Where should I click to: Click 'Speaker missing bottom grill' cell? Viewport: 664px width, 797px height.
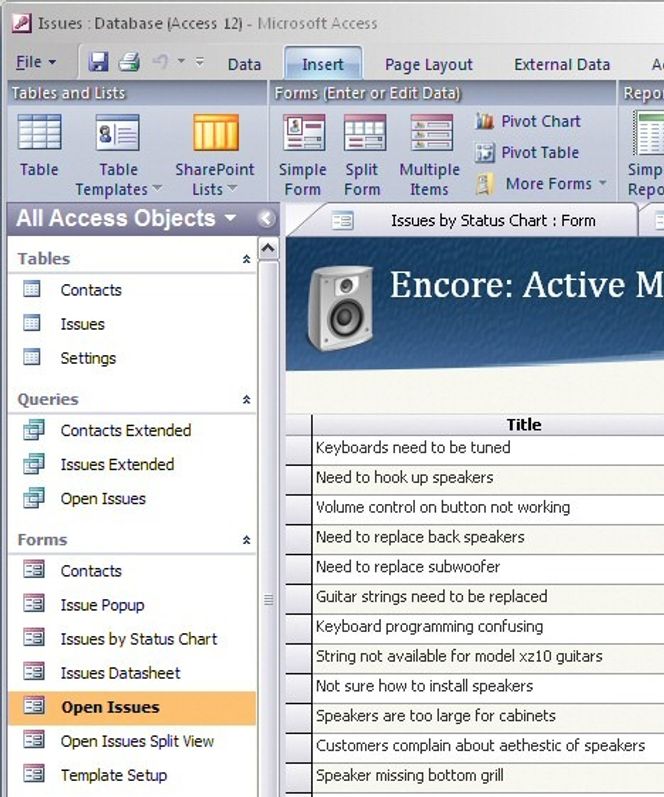point(488,776)
